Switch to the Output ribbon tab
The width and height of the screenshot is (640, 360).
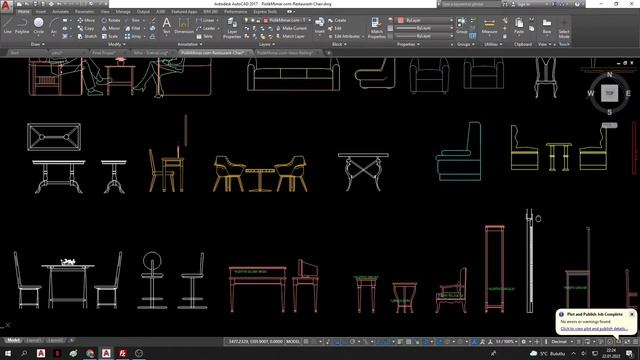(143, 12)
